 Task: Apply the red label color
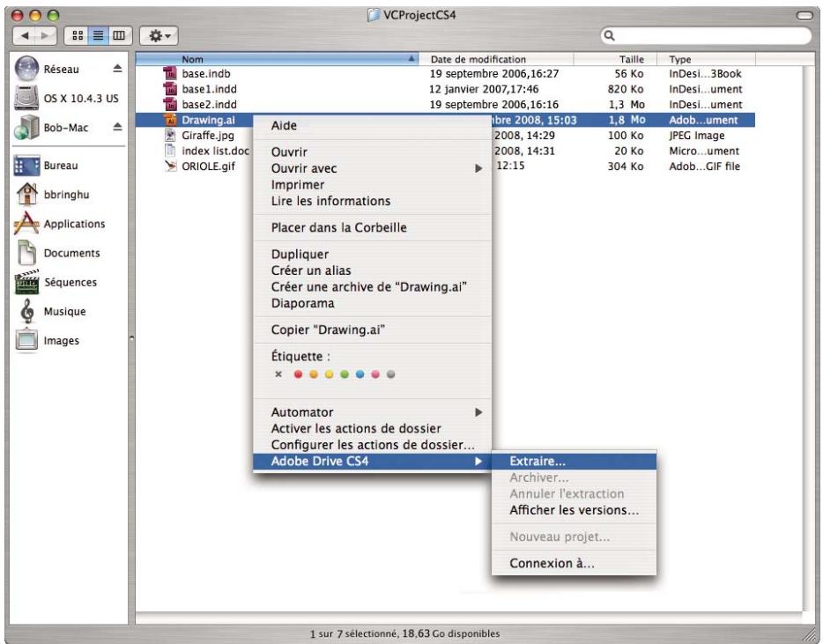coord(298,374)
